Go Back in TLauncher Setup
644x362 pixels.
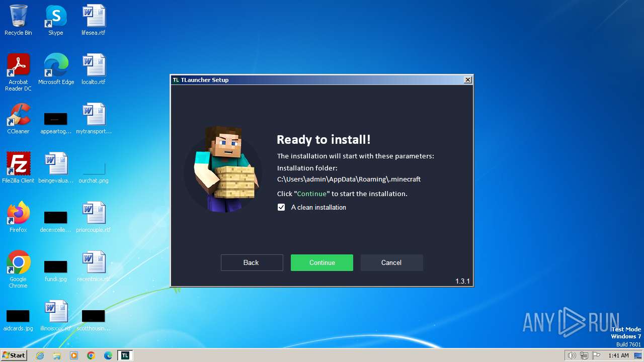(x=252, y=262)
